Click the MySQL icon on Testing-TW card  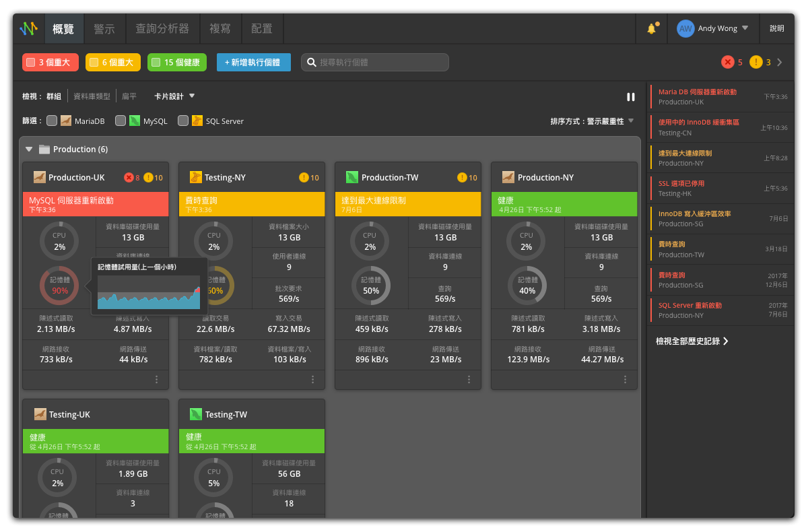(x=196, y=414)
